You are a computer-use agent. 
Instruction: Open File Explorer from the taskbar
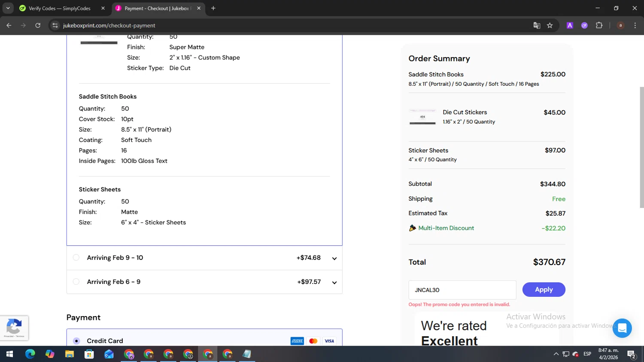point(70,354)
